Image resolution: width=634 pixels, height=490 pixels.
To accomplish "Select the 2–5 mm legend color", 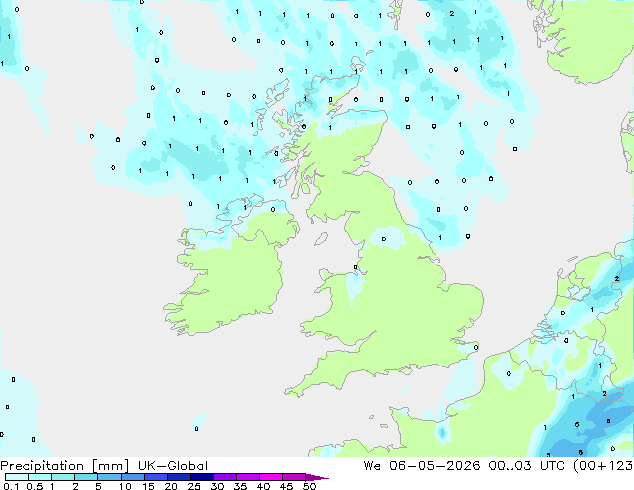I will coord(86,477).
